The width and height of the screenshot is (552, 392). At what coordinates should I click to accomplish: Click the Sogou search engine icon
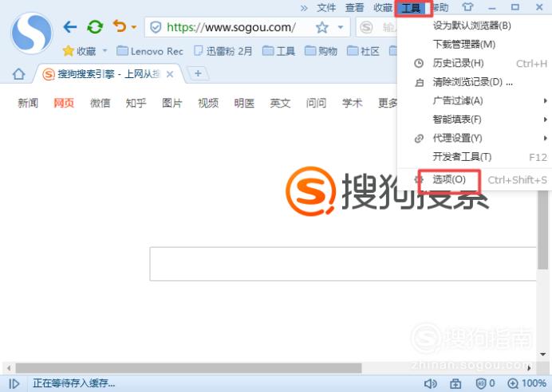click(x=366, y=27)
